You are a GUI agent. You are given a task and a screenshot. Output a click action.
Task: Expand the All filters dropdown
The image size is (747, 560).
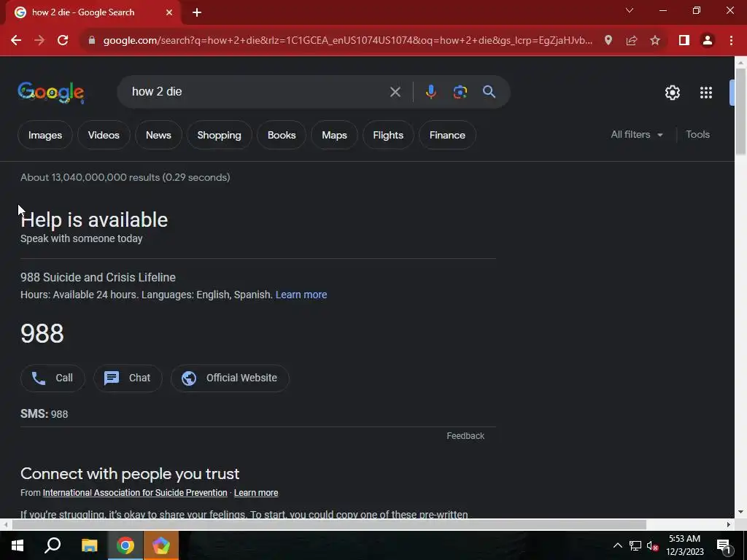click(637, 135)
